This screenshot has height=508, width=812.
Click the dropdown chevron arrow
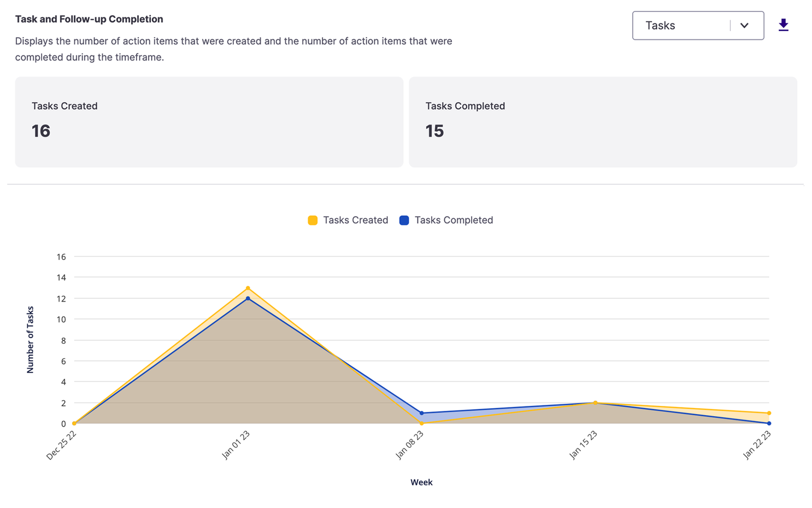coord(744,26)
